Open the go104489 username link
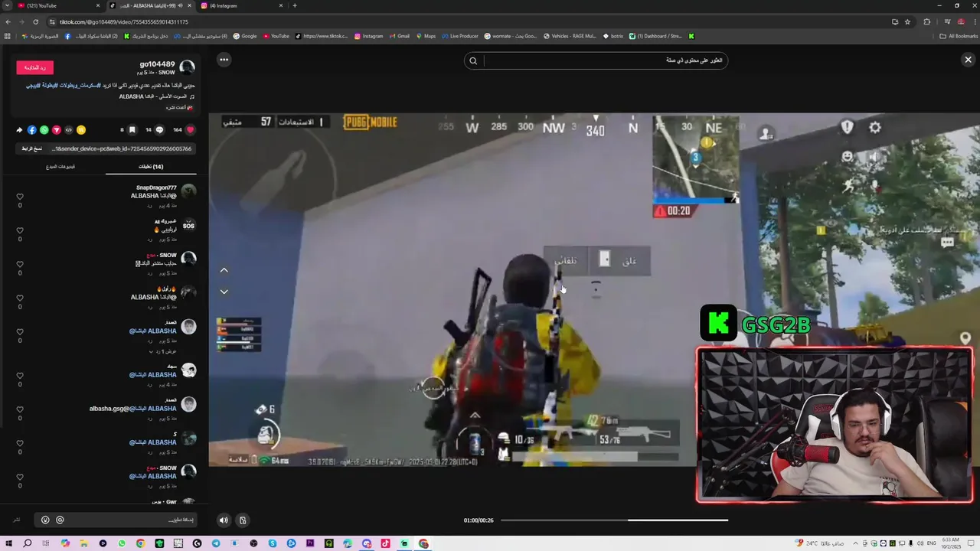This screenshot has height=551, width=980. [157, 64]
